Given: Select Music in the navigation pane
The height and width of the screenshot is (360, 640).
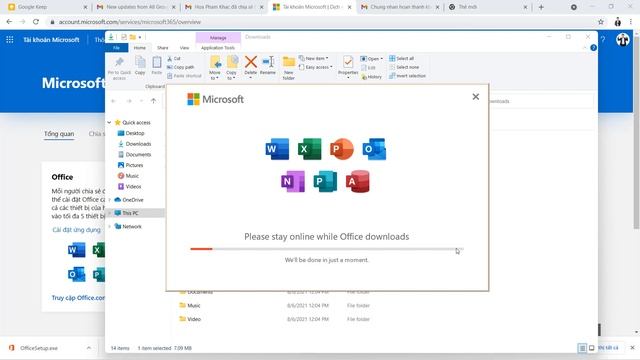Looking at the screenshot, I should 128,176.
